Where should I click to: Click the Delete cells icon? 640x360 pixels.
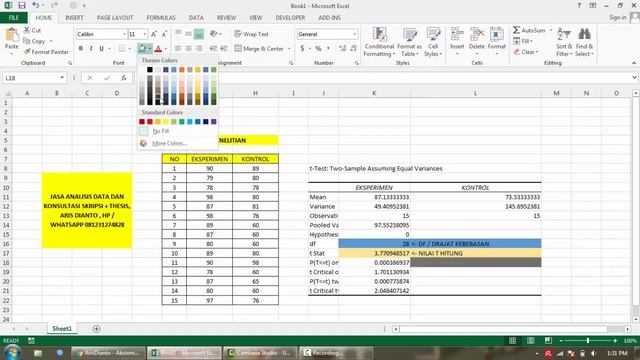point(477,35)
